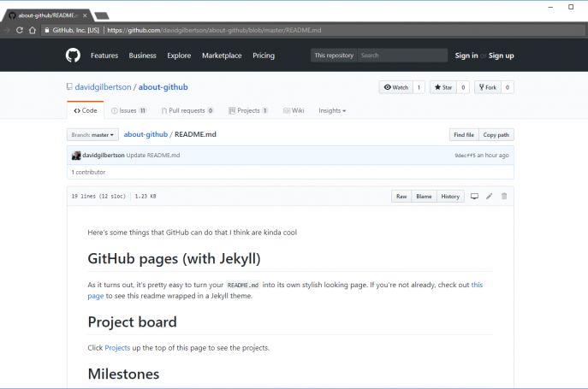Open Features in GitHub header
The image size is (588, 389).
pos(104,56)
